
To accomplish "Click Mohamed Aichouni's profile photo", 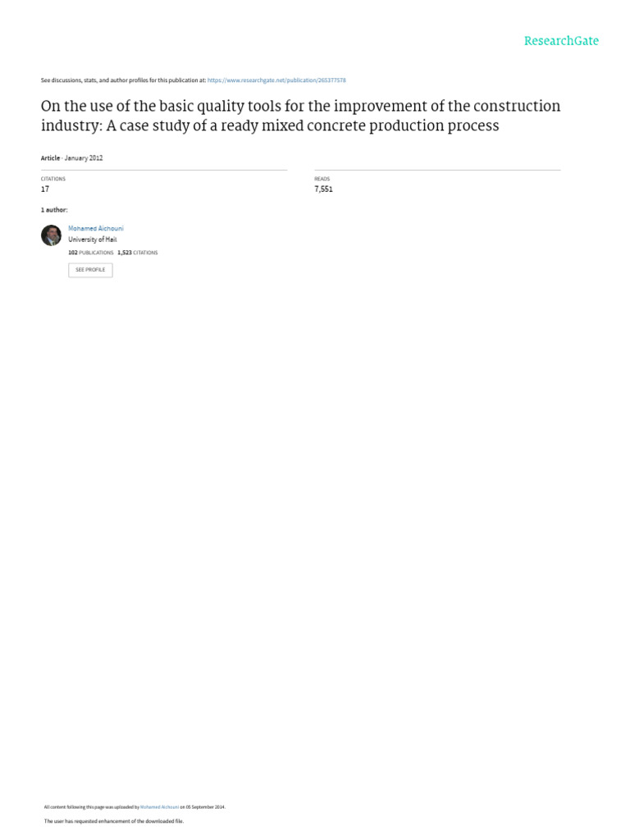I will (51, 235).
